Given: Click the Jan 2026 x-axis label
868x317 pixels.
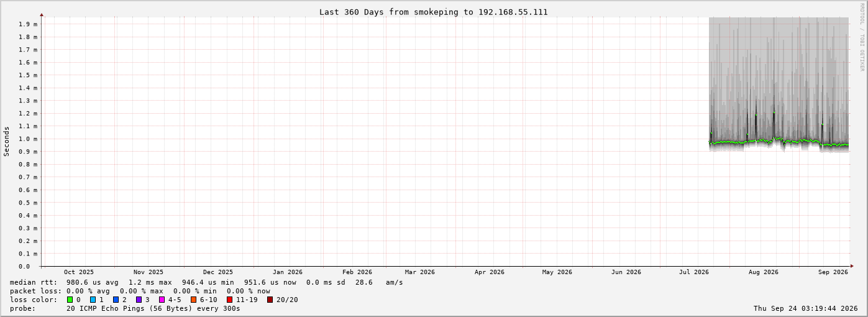Looking at the screenshot, I should (288, 272).
